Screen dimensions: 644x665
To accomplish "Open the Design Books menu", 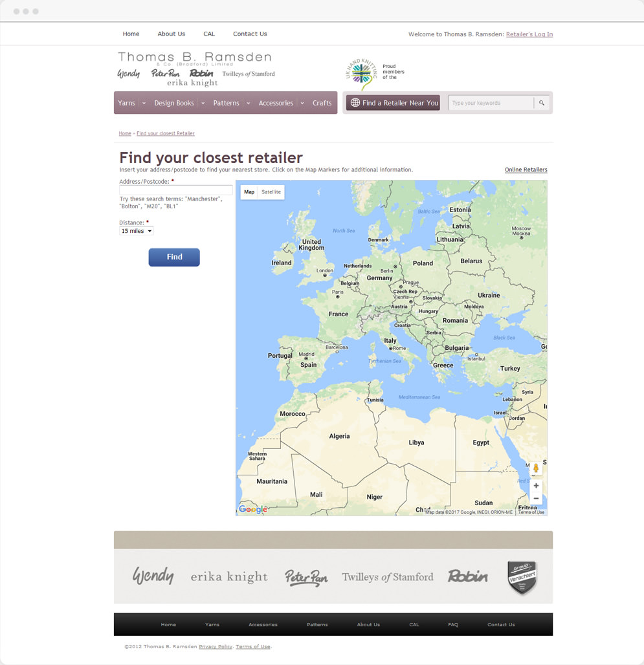I will point(174,103).
